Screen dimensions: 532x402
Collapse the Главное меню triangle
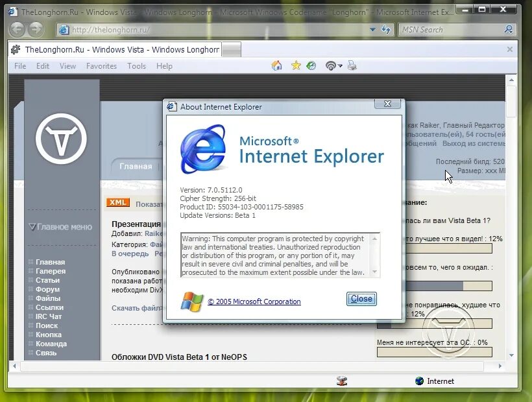[x=32, y=226]
